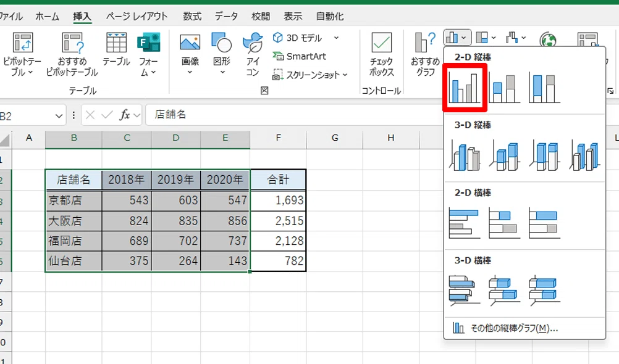Select cell containing 仙台店
This screenshot has width=619, height=364.
pyautogui.click(x=74, y=261)
